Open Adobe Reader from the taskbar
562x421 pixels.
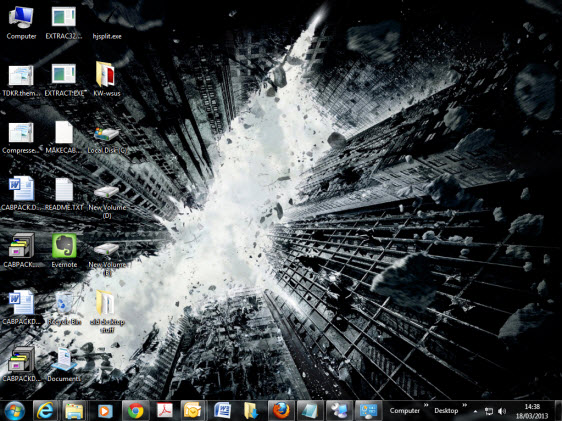click(164, 411)
